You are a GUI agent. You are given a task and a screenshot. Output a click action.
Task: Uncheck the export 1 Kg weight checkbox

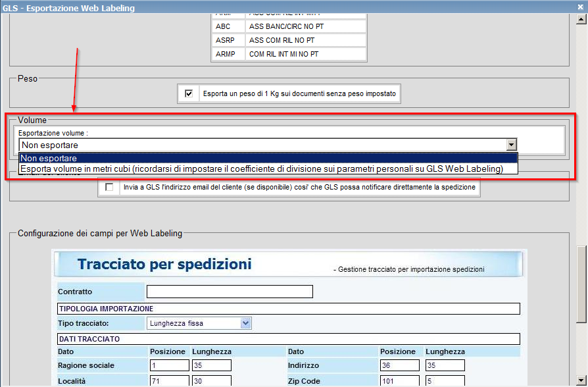coord(189,94)
